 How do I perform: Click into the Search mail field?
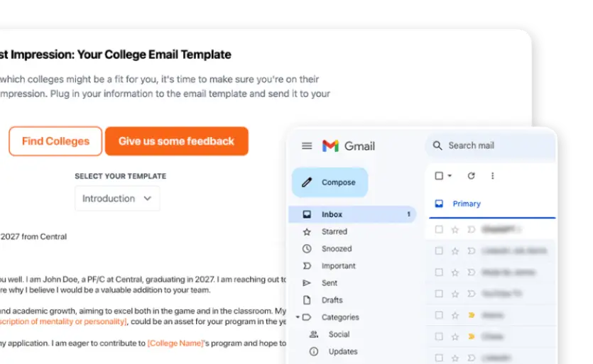click(x=491, y=145)
